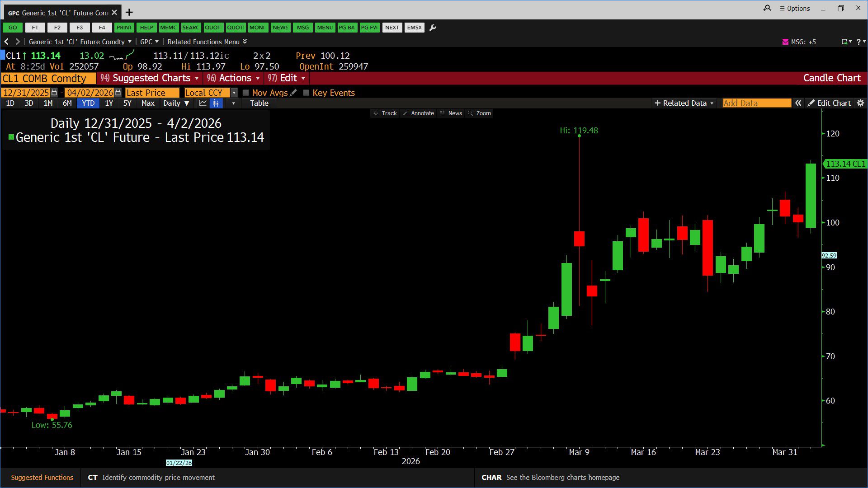The width and height of the screenshot is (868, 488).
Task: Expand the Related Data dropdown
Action: point(684,103)
